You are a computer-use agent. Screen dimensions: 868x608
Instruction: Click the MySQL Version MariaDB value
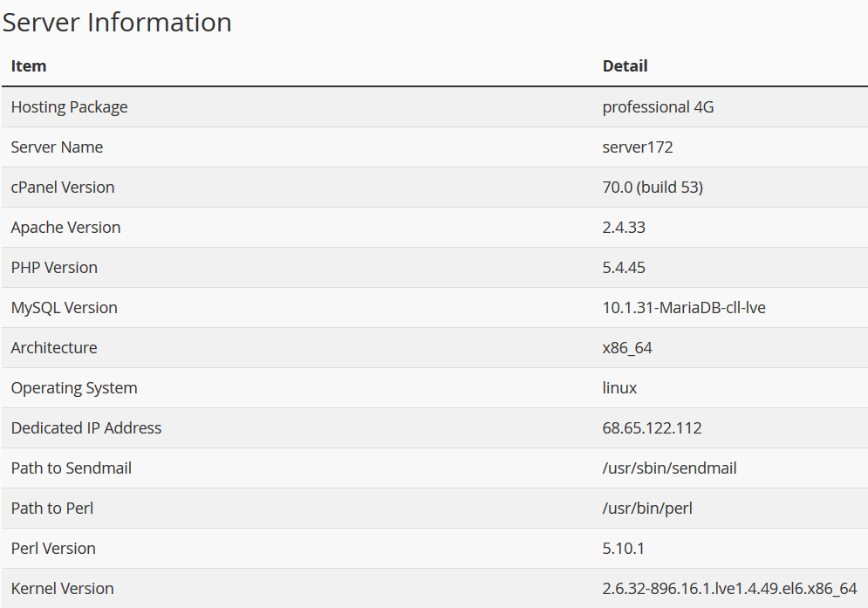(684, 308)
